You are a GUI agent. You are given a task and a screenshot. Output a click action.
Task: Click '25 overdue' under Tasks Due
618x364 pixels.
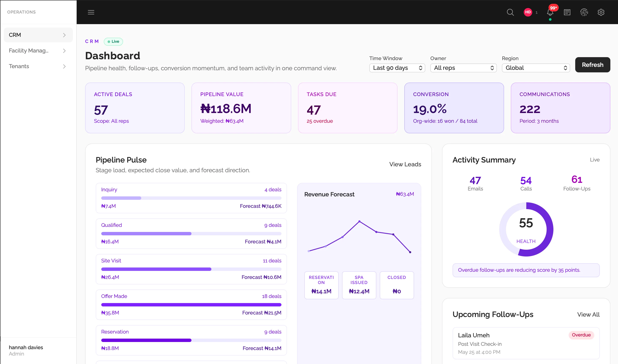point(320,121)
